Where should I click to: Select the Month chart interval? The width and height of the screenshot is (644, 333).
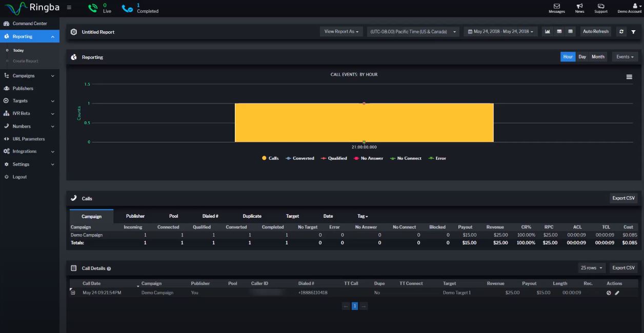click(598, 57)
